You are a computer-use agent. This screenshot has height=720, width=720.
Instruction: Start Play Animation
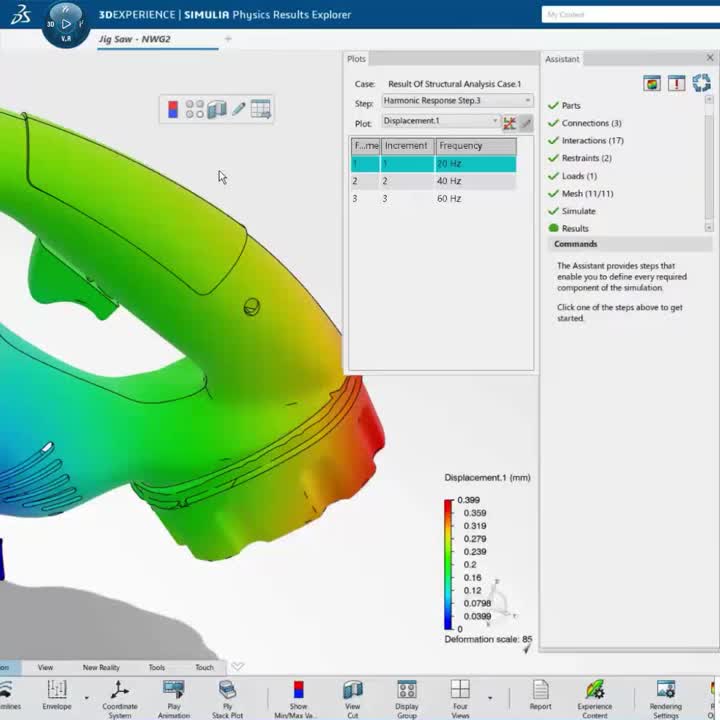point(174,698)
